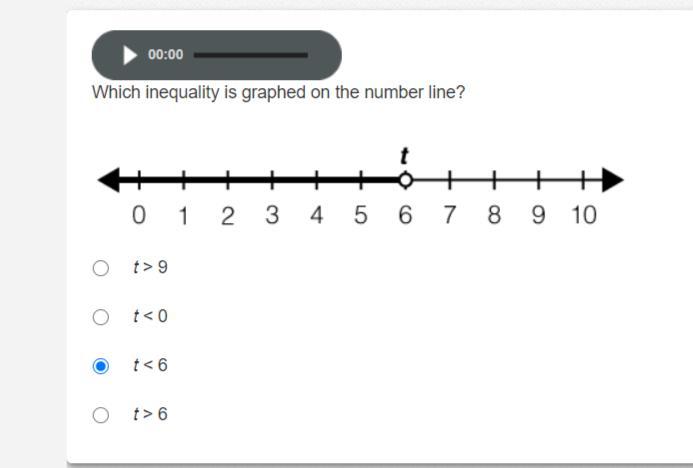Play the question audio clip

click(129, 55)
